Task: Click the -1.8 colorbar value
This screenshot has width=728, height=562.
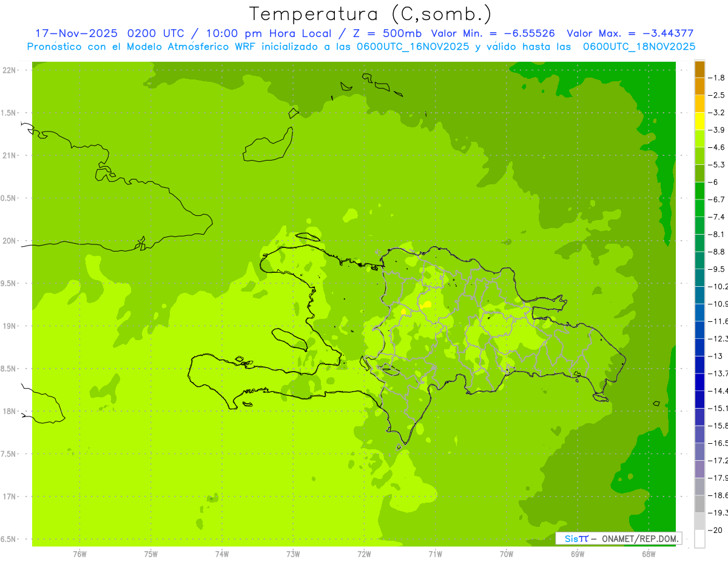Action: (x=717, y=78)
